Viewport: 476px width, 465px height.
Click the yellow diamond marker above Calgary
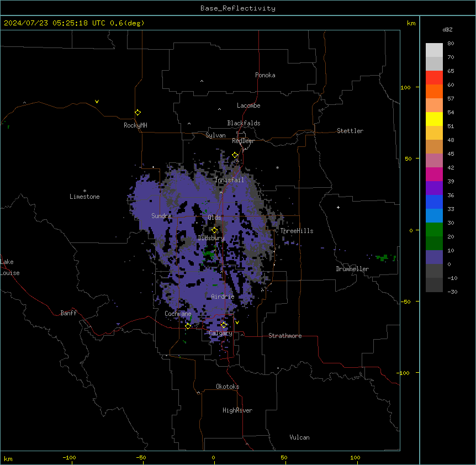tap(224, 325)
